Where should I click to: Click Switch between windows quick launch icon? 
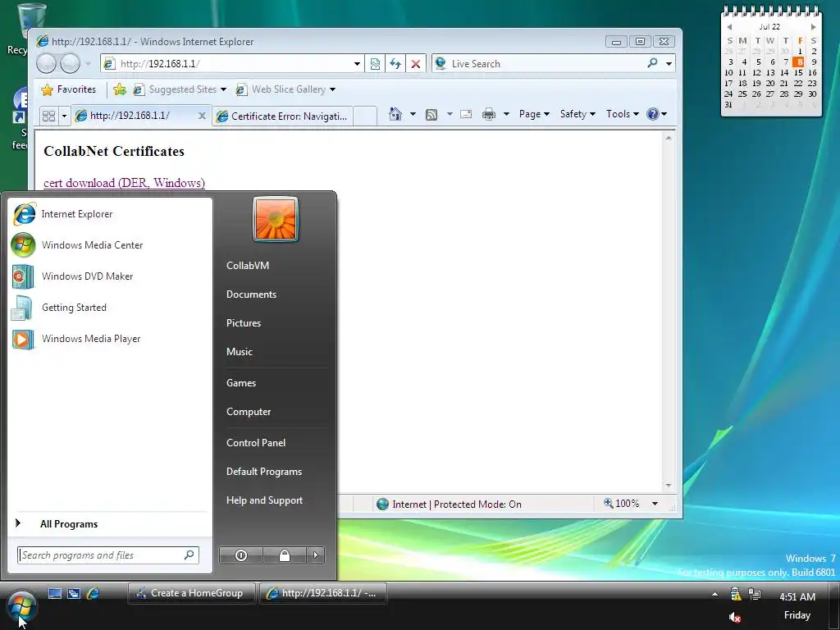coord(74,594)
